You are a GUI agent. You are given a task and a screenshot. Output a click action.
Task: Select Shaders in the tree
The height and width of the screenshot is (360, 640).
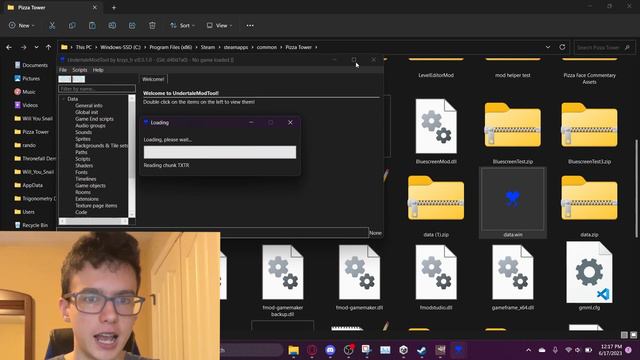84,165
